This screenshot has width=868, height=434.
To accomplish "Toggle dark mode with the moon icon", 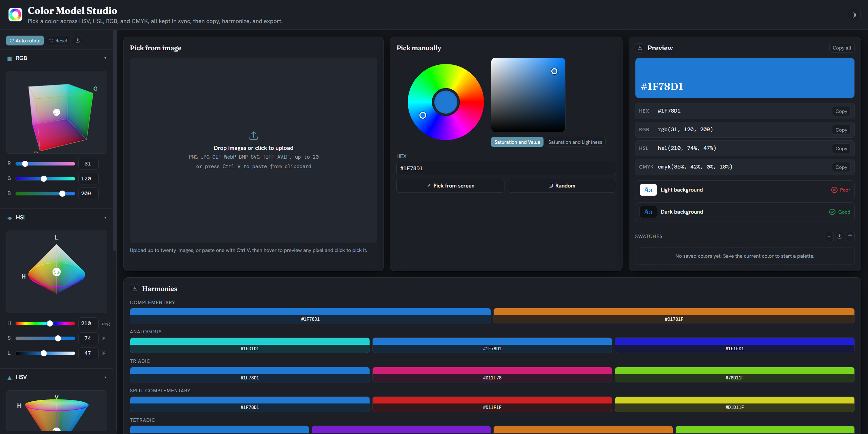I will 854,15.
